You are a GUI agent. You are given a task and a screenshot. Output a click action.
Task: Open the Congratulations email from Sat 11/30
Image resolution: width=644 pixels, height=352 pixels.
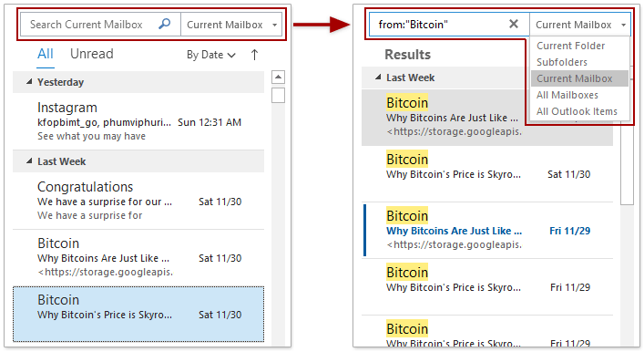[x=138, y=201]
